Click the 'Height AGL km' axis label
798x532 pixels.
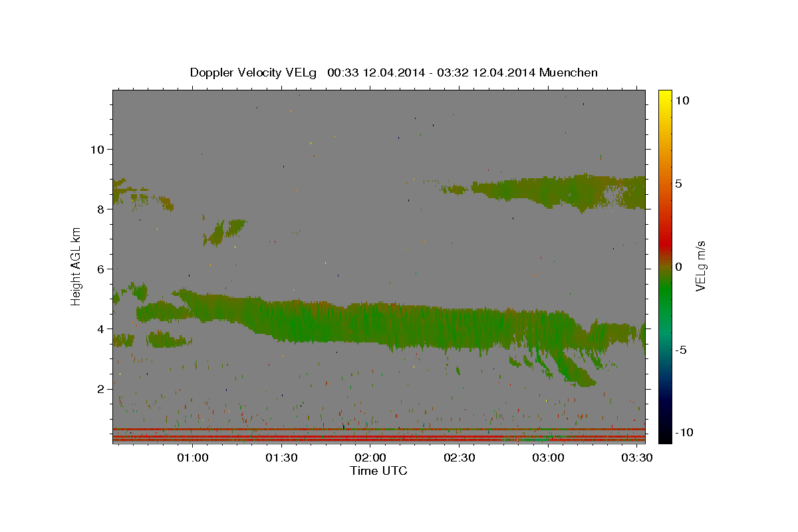click(76, 266)
